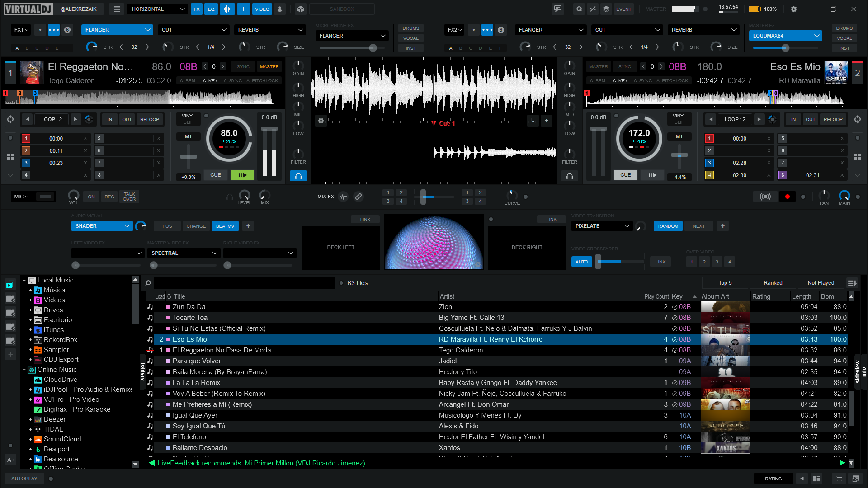
Task: Open the settings gear icon
Action: (793, 9)
